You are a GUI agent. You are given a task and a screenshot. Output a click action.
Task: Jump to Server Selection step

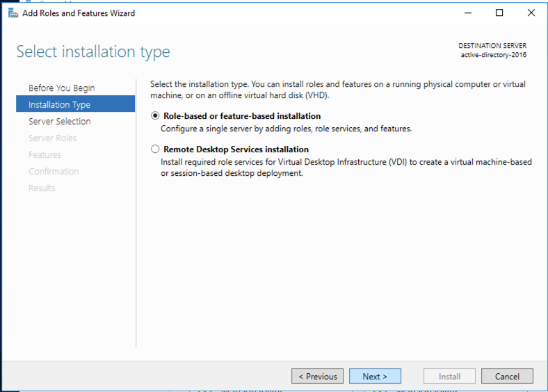(x=59, y=121)
